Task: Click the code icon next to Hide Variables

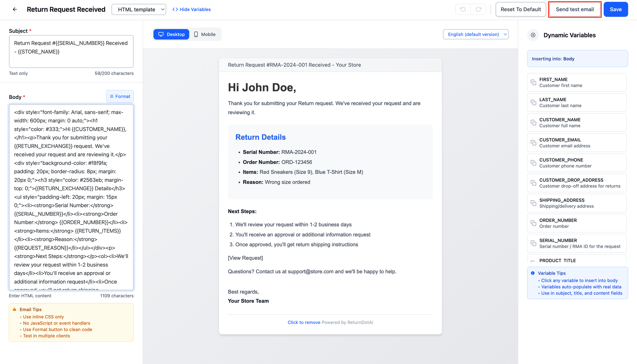Action: pos(175,9)
